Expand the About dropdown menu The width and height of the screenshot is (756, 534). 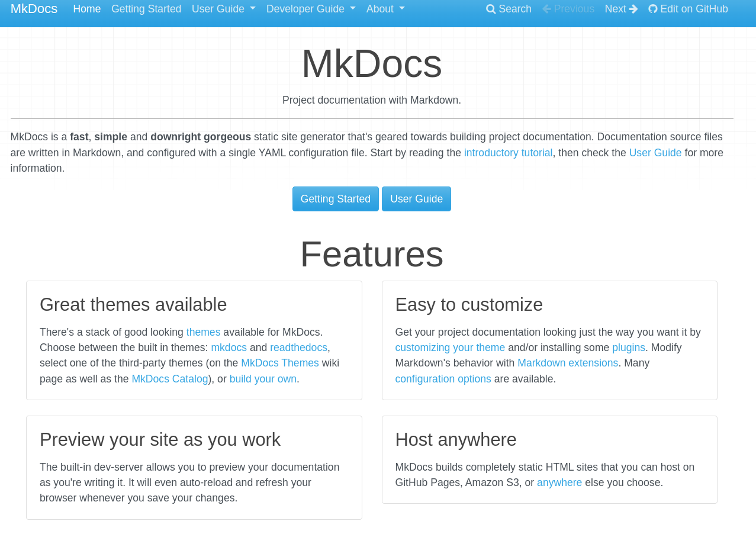385,9
